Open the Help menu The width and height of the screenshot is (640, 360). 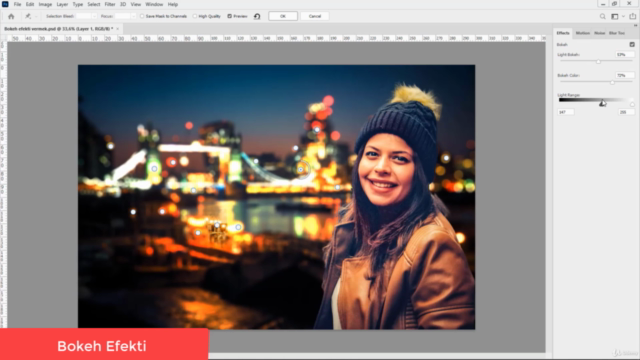point(173,4)
